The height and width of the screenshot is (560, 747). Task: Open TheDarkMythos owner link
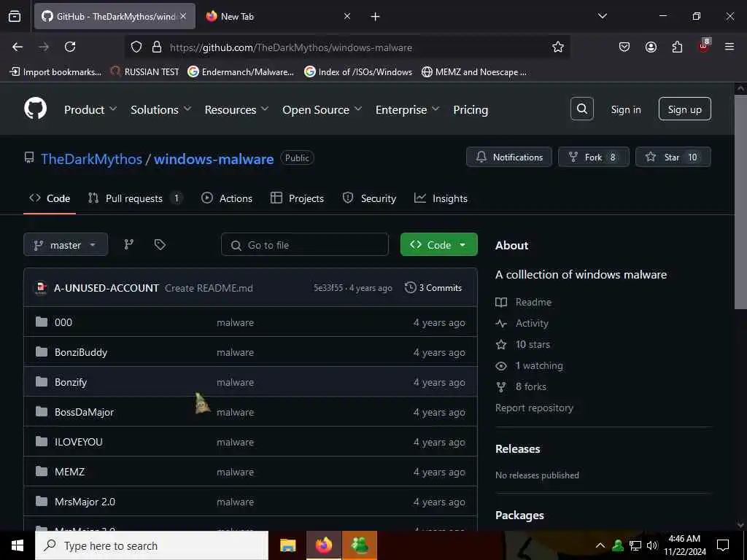point(91,158)
